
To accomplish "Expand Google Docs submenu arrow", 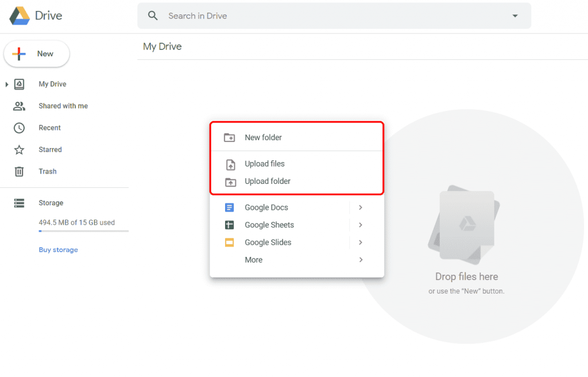I will tap(361, 207).
